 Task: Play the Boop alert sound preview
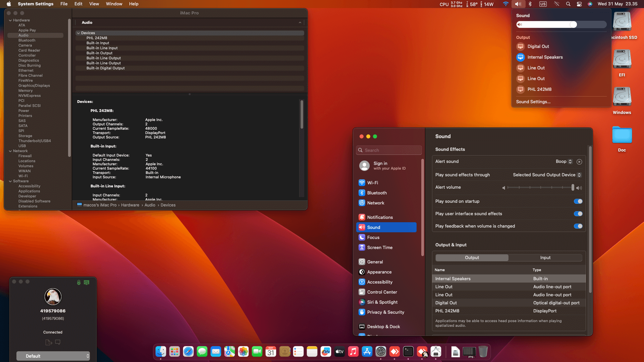pos(579,162)
